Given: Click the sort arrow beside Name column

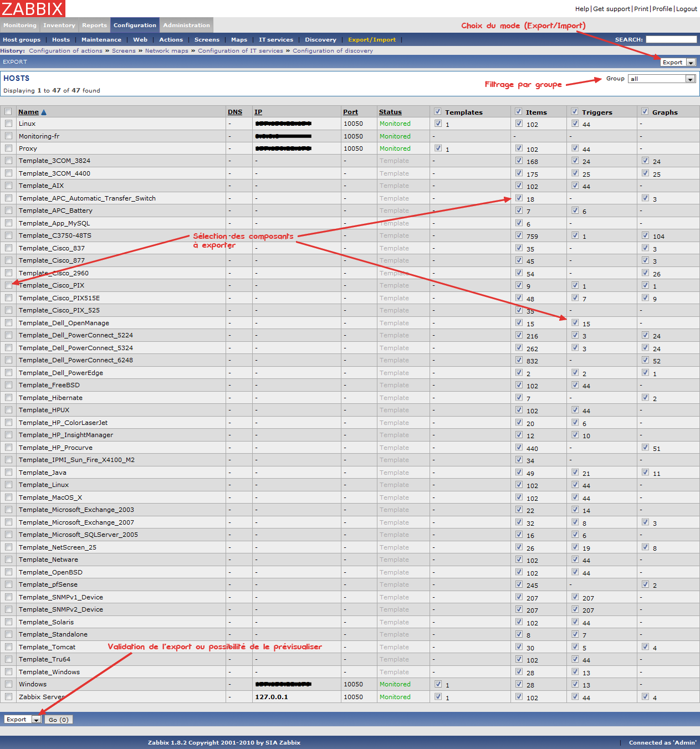Looking at the screenshot, I should 44,112.
